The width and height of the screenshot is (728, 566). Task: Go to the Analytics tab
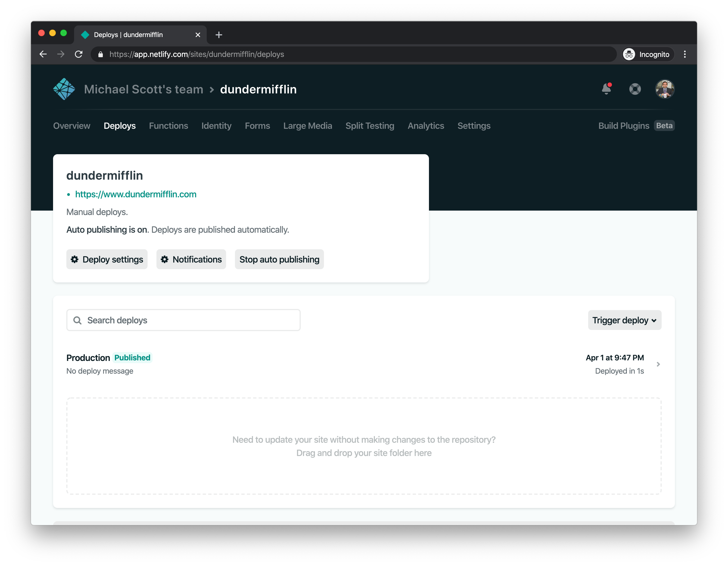click(426, 126)
